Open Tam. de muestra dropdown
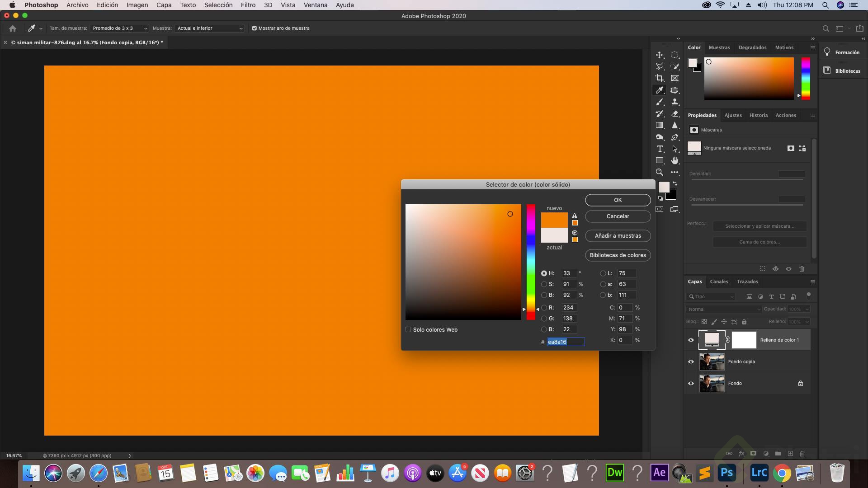Image resolution: width=868 pixels, height=488 pixels. click(x=119, y=28)
